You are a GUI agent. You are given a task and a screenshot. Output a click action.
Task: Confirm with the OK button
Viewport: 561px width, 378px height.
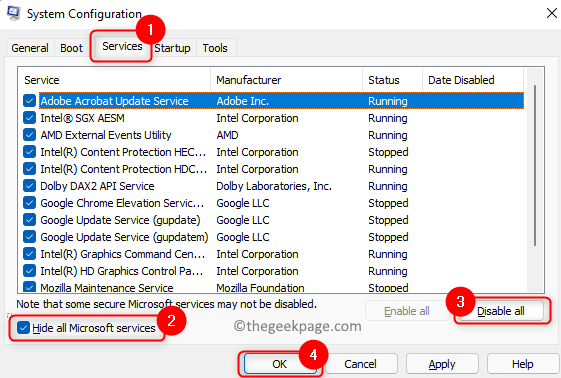(279, 364)
